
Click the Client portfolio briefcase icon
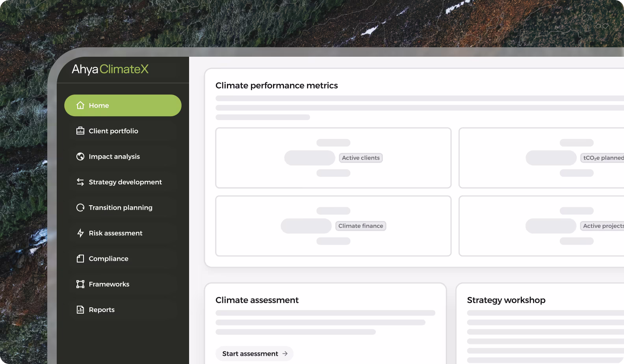[80, 131]
